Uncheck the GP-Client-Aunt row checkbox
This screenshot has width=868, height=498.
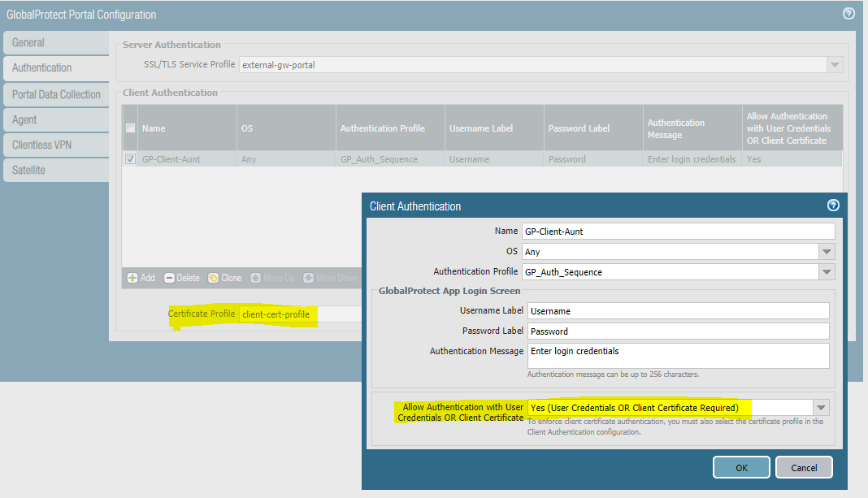coord(131,159)
